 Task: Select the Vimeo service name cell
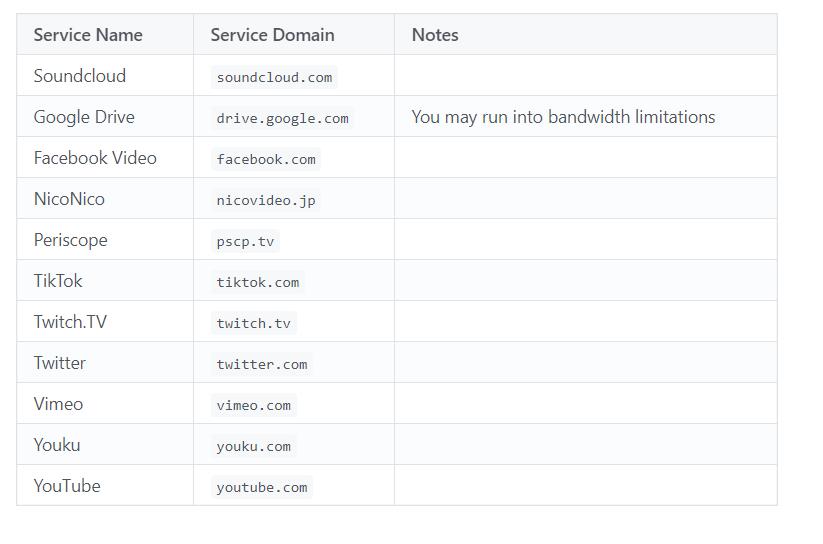[x=105, y=403]
